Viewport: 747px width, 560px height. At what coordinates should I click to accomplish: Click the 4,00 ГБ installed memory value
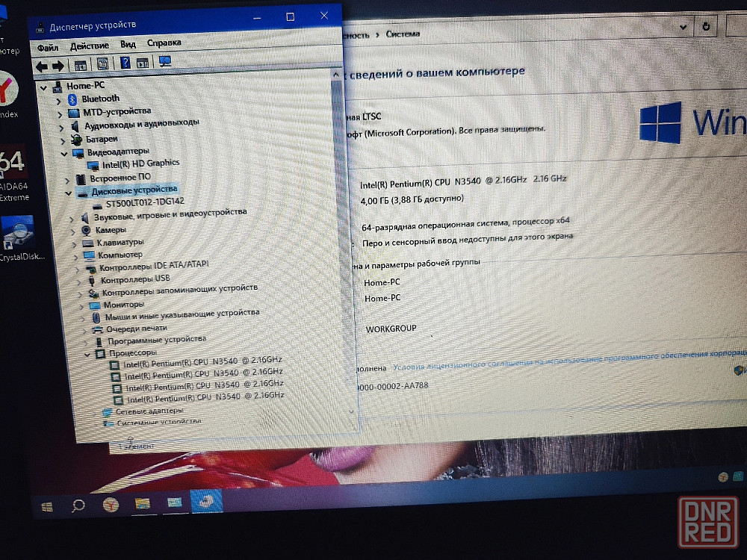coord(412,199)
